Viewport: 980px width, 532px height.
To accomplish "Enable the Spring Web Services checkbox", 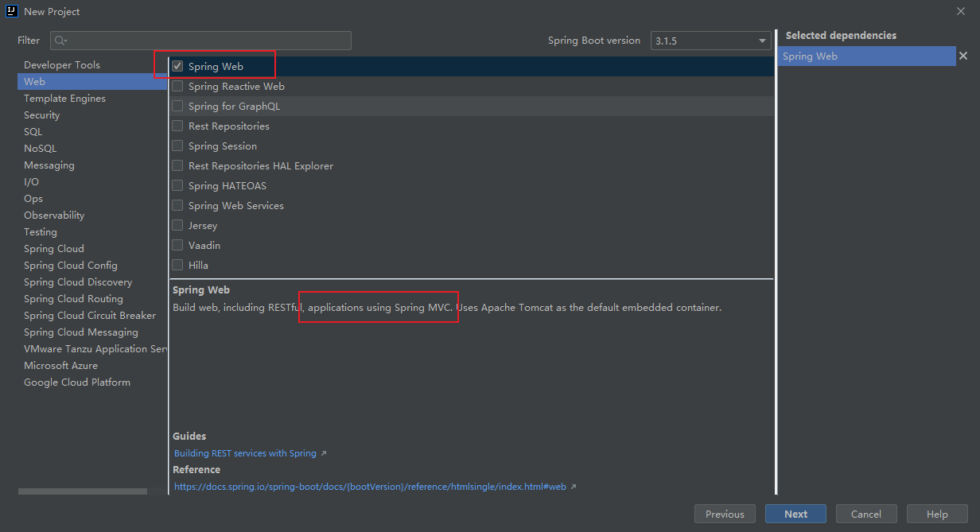I will pyautogui.click(x=177, y=206).
